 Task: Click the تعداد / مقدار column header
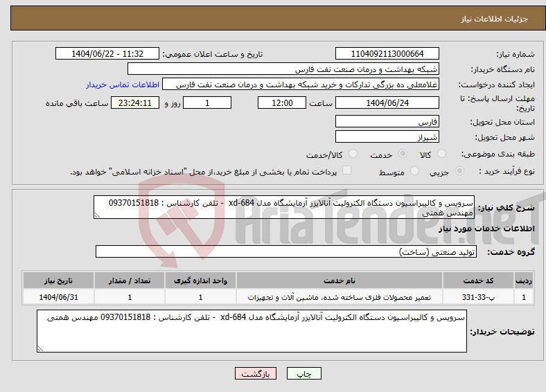coord(130,280)
